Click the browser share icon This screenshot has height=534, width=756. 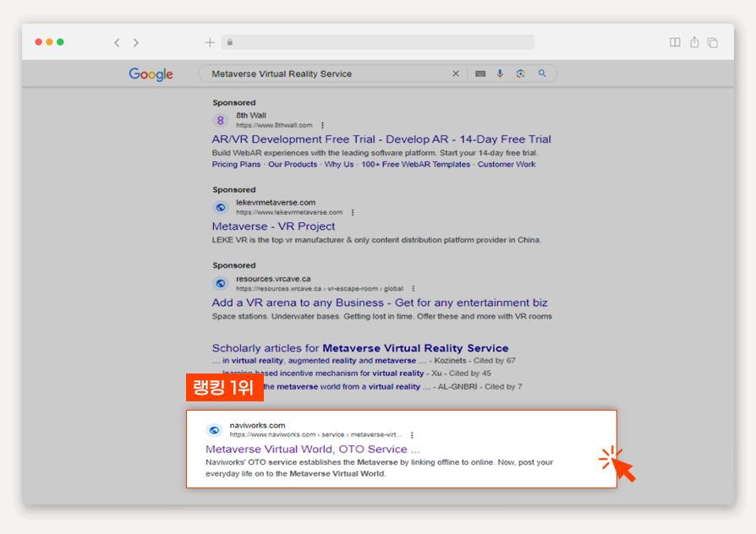tap(694, 42)
